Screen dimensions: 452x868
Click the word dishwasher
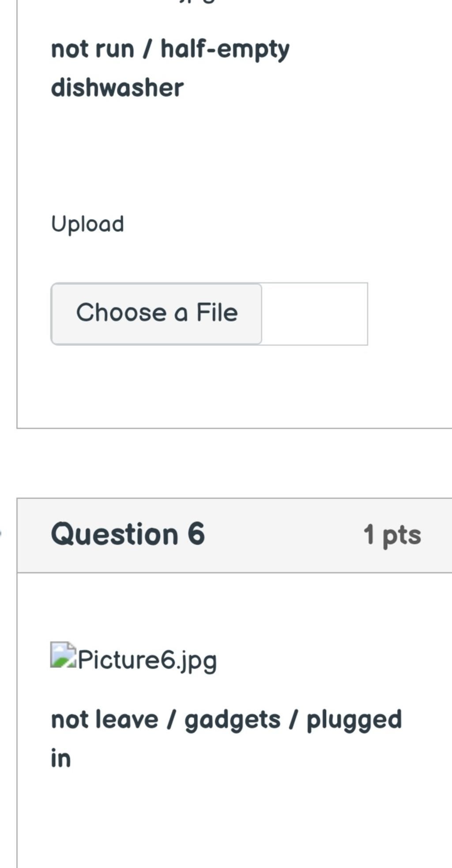[117, 88]
